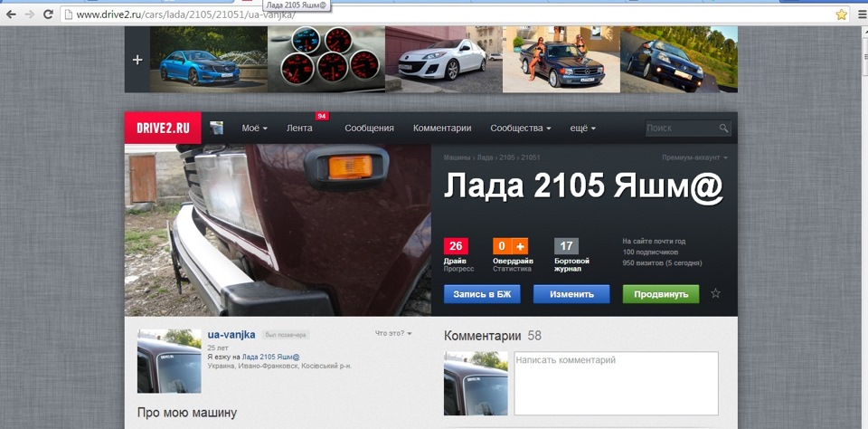Click the address bar URL field
The height and width of the screenshot is (429, 868).
[448, 15]
